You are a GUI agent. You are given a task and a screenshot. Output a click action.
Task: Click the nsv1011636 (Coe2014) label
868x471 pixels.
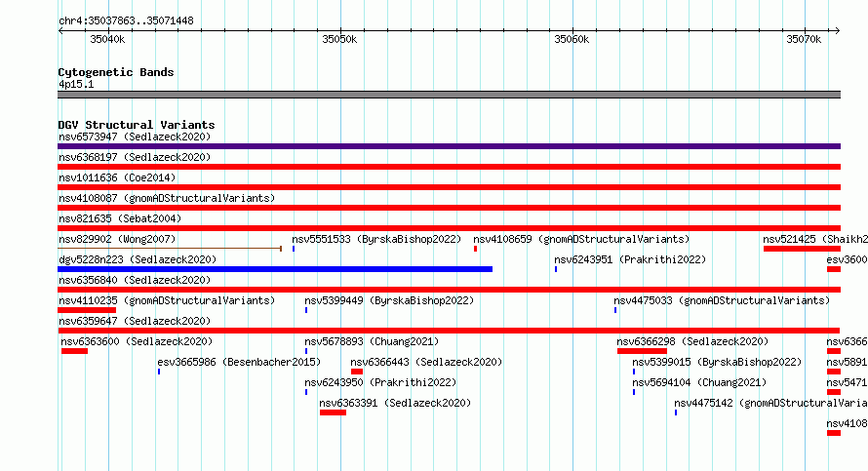pyautogui.click(x=117, y=177)
